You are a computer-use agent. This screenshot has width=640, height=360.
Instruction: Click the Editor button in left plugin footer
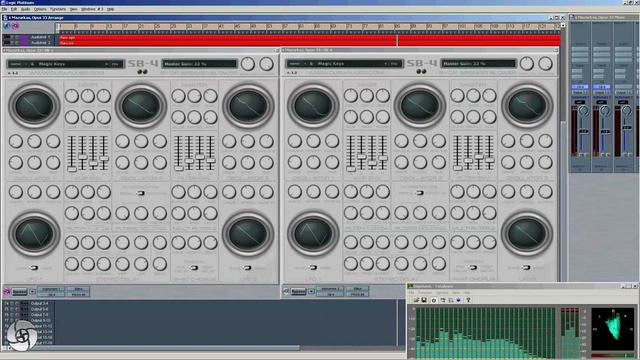tap(78, 289)
